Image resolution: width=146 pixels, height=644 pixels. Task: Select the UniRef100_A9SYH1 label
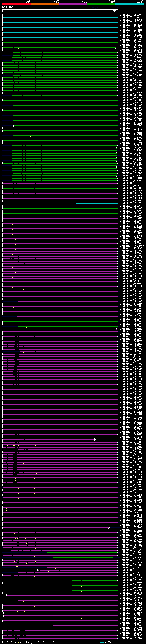pyautogui.click(x=131, y=35)
